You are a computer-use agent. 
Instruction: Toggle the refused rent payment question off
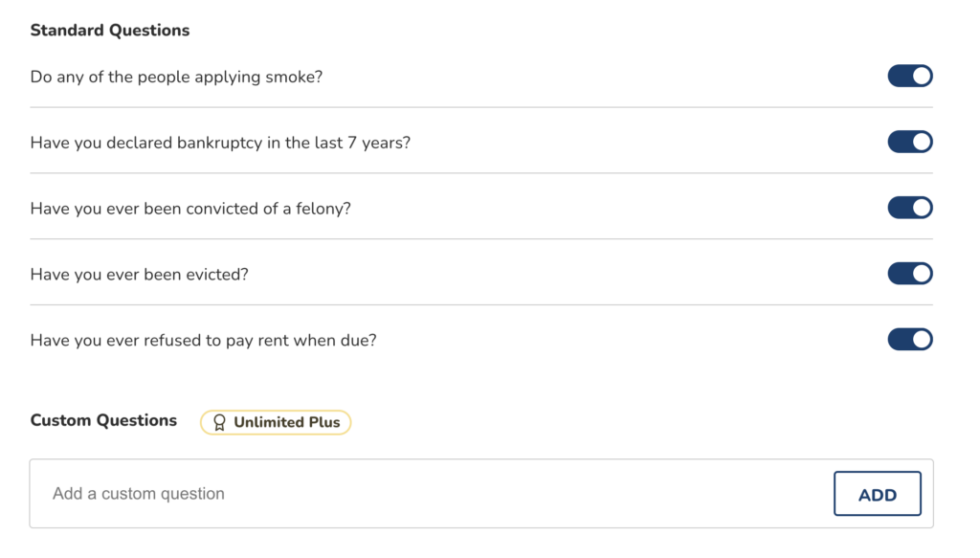coord(908,339)
